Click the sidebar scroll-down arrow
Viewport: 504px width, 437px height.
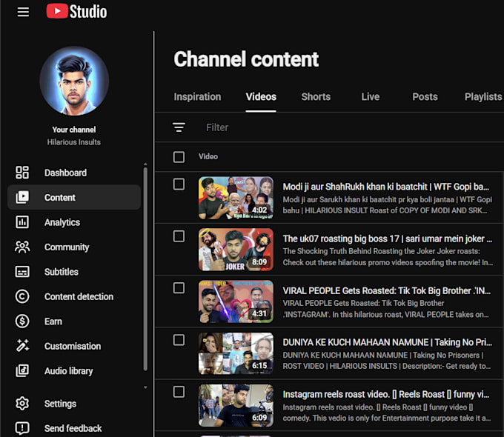click(x=145, y=387)
